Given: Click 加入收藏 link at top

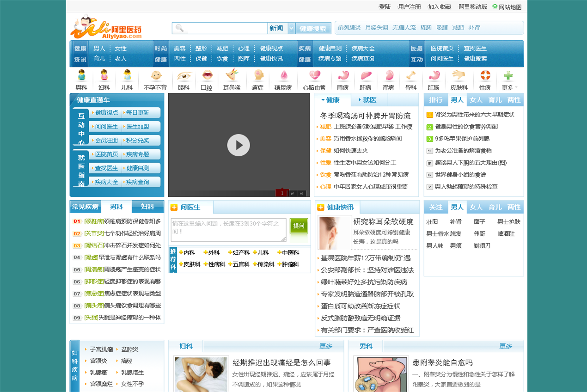Looking at the screenshot, I should 440,7.
